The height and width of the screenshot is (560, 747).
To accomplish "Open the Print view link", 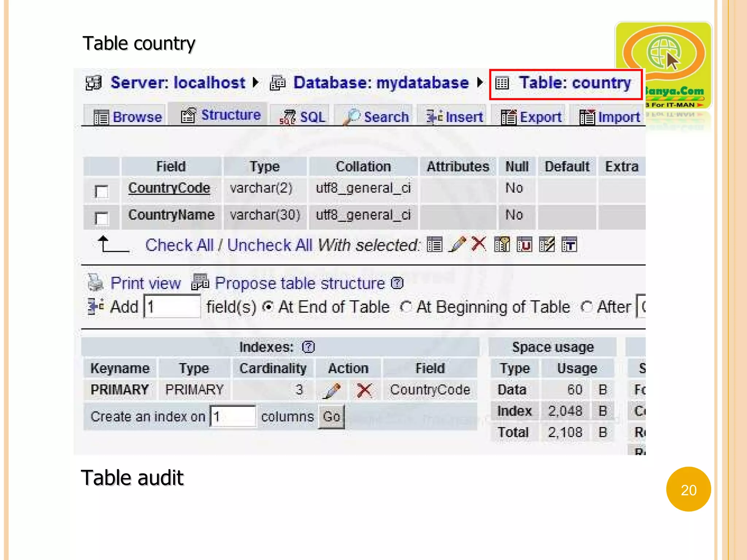I will (146, 283).
